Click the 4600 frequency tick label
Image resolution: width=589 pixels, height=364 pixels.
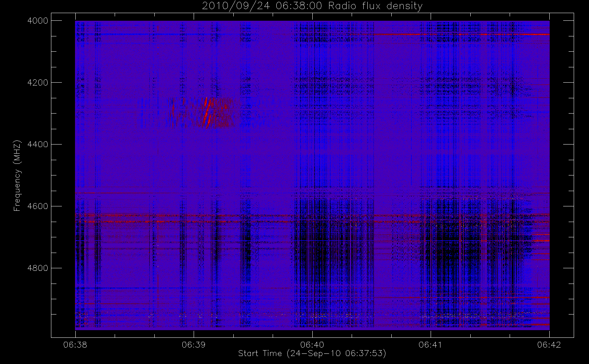pyautogui.click(x=38, y=206)
